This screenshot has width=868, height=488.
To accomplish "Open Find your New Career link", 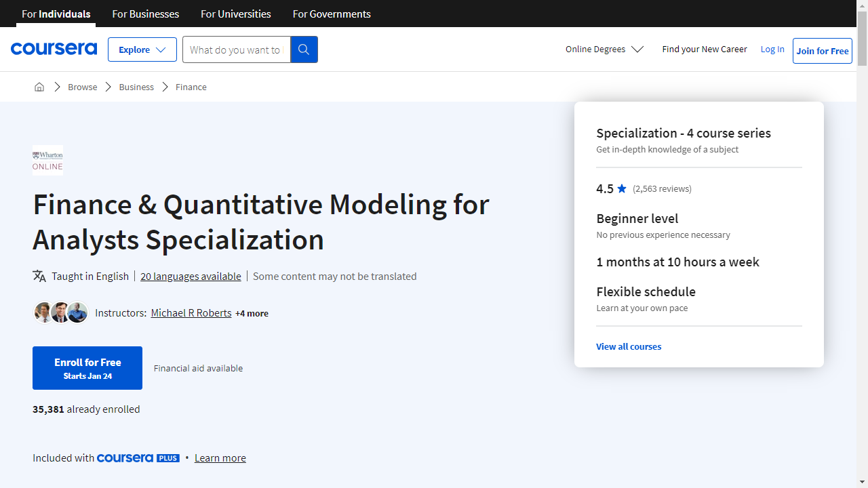I will click(705, 49).
